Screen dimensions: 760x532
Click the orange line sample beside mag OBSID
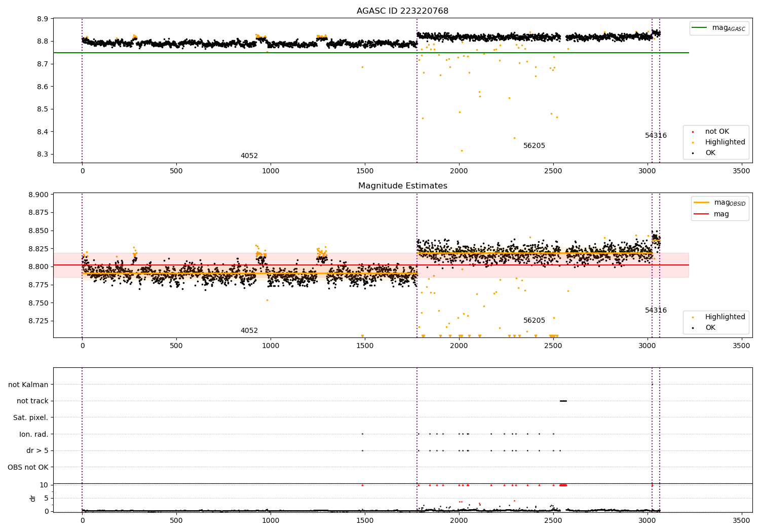701,203
